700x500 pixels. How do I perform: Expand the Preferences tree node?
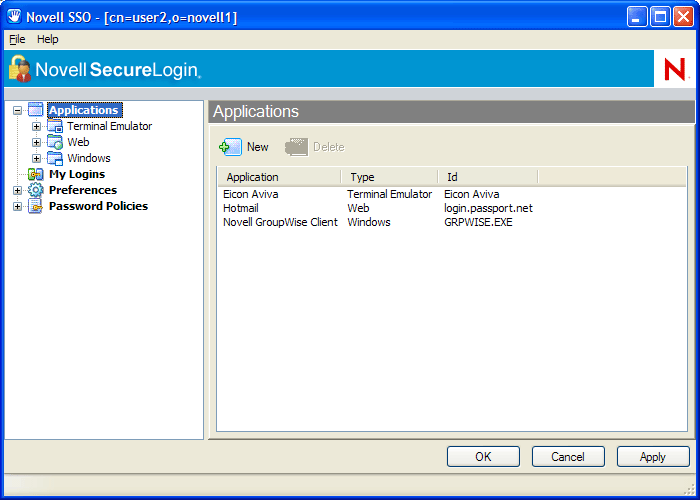pos(17,190)
